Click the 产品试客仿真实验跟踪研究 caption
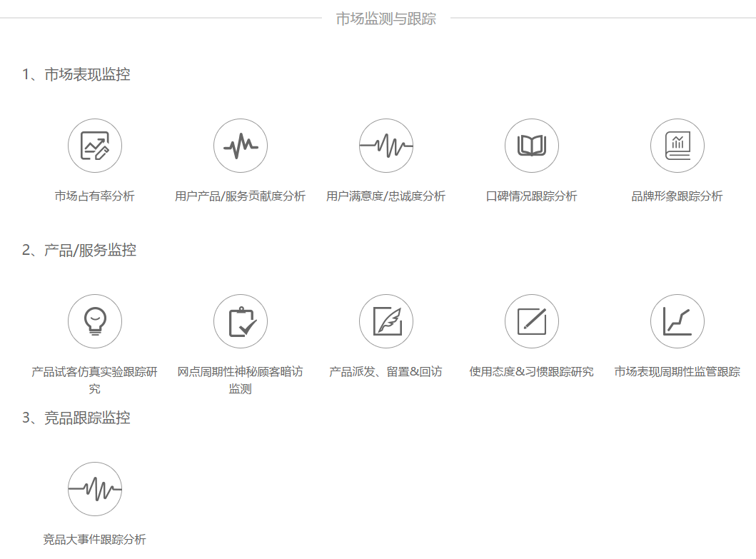 coord(94,380)
